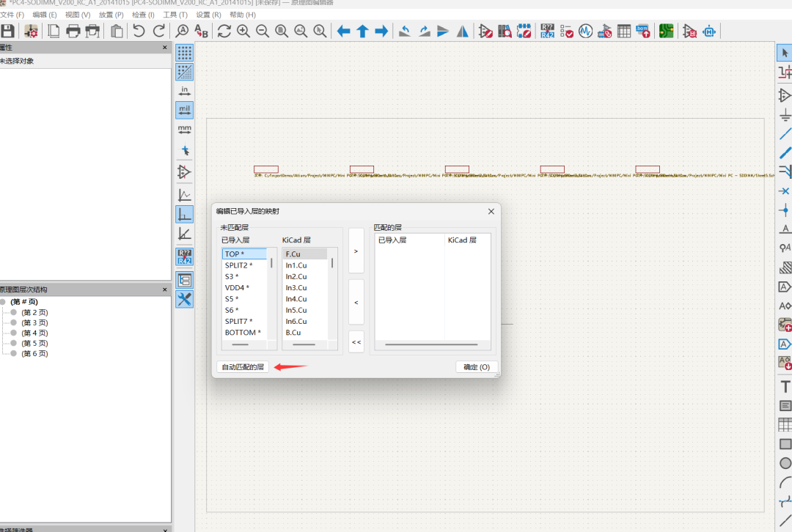The height and width of the screenshot is (532, 792).
Task: Open Find and Replace (A-B icon)
Action: [201, 32]
